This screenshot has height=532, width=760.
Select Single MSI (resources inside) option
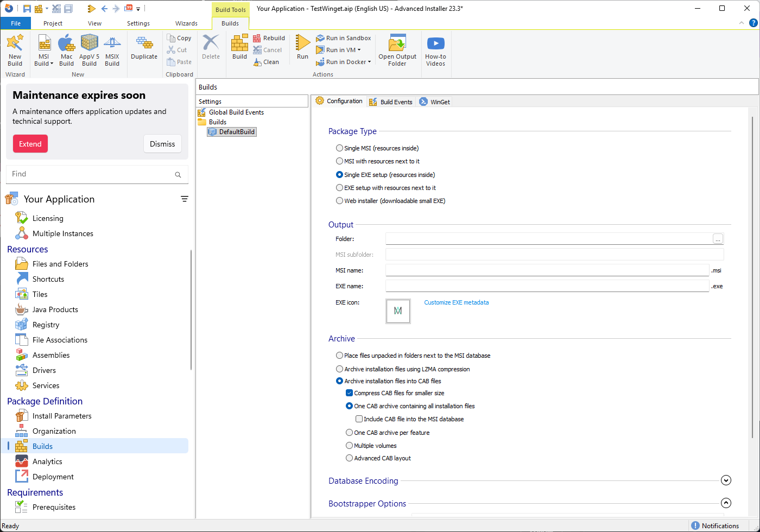(340, 148)
